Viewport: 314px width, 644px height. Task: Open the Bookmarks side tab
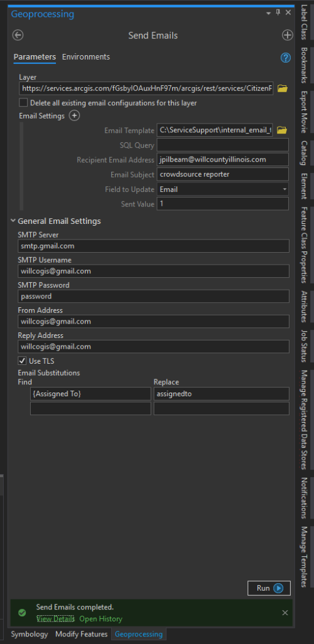click(304, 66)
